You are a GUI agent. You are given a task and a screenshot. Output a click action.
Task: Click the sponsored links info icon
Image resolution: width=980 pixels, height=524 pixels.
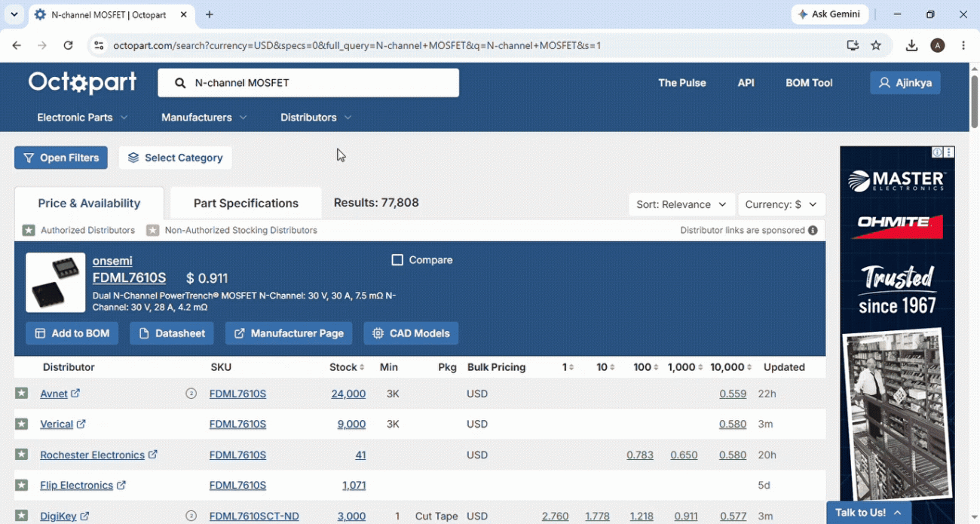tap(813, 230)
